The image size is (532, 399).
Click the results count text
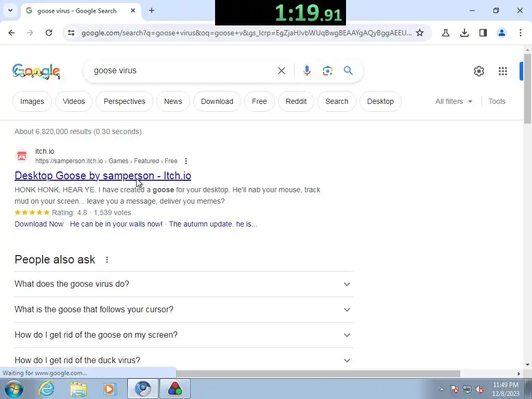coord(78,131)
